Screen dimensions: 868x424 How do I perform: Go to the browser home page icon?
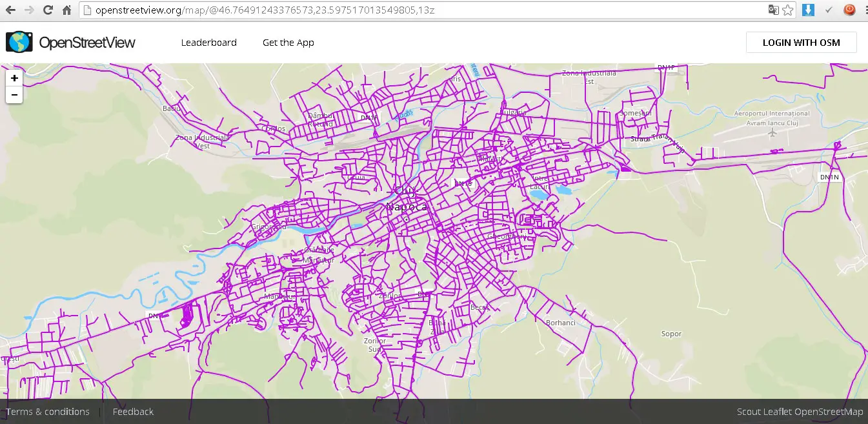[x=66, y=10]
